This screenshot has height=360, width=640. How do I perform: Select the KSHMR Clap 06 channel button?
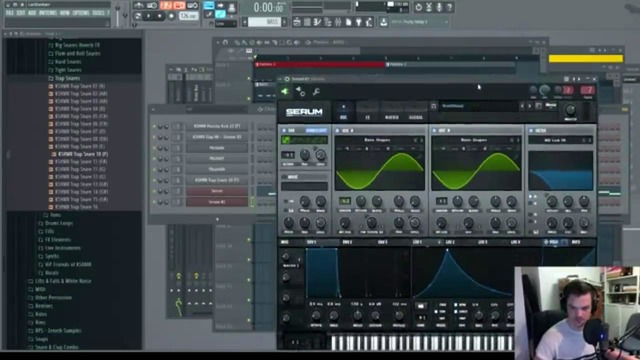(217, 137)
